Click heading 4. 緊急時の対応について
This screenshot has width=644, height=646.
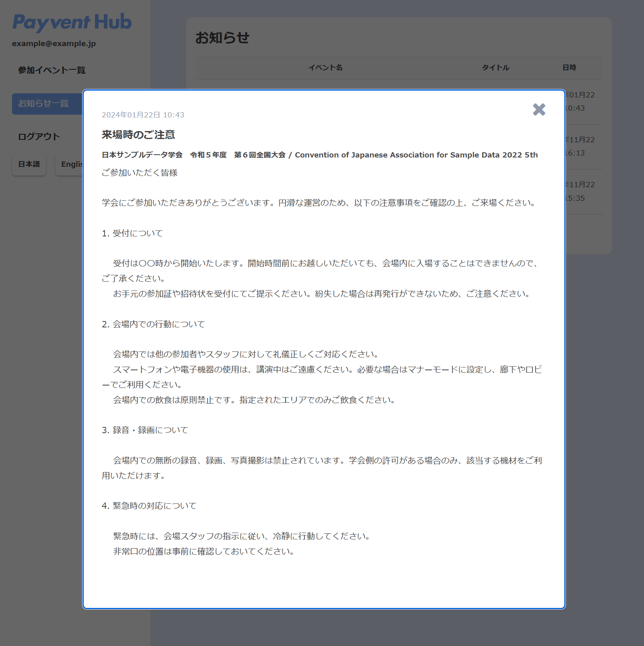pos(149,506)
